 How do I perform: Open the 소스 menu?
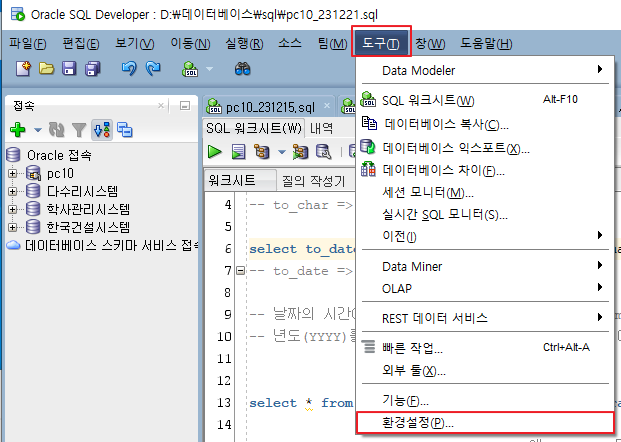290,43
